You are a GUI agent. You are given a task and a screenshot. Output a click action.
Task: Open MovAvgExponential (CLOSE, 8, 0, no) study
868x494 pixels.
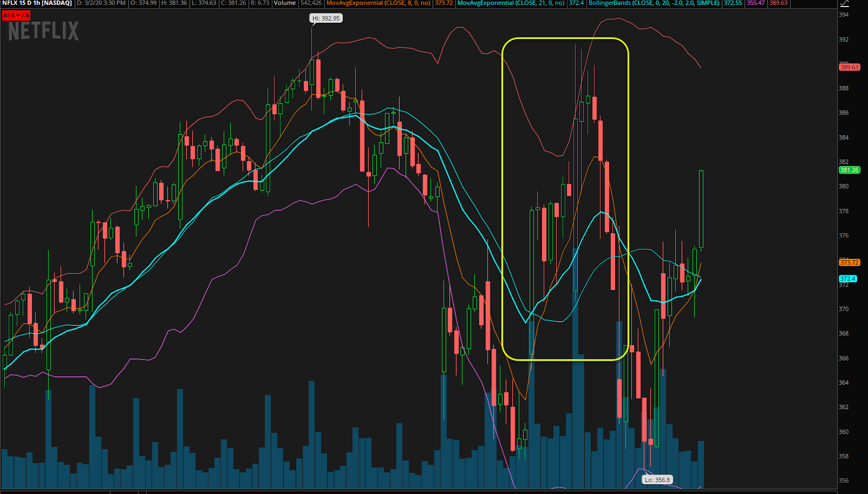pyautogui.click(x=379, y=3)
